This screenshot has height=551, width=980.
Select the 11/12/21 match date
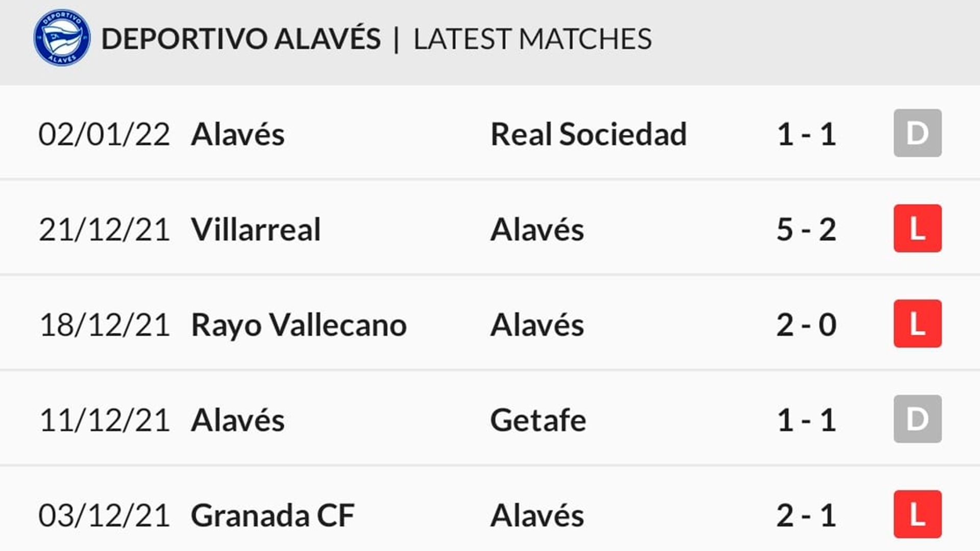pyautogui.click(x=104, y=420)
